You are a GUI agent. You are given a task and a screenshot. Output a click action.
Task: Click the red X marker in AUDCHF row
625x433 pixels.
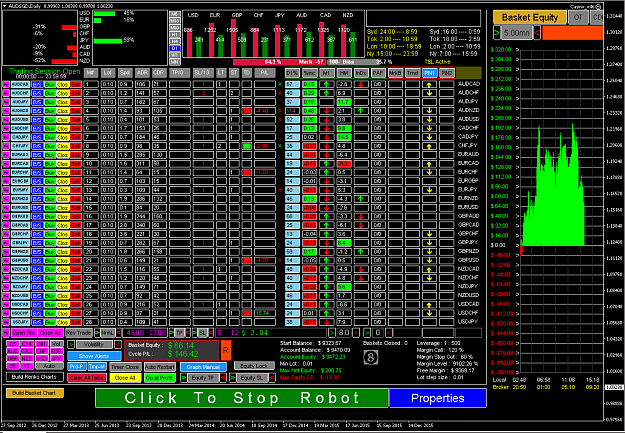(x=280, y=93)
